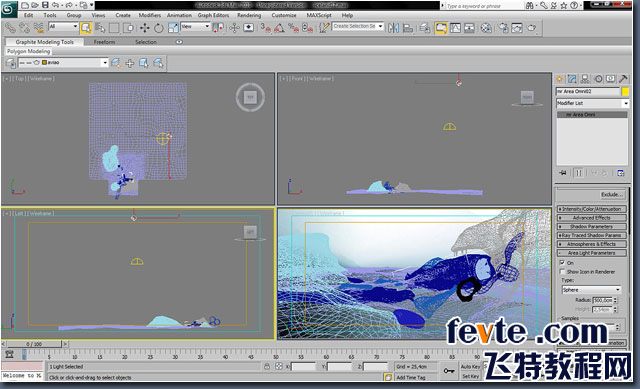Screen dimensions: 640x389
Task: Click the time slider showing 0 / 100
Action: (x=34, y=344)
